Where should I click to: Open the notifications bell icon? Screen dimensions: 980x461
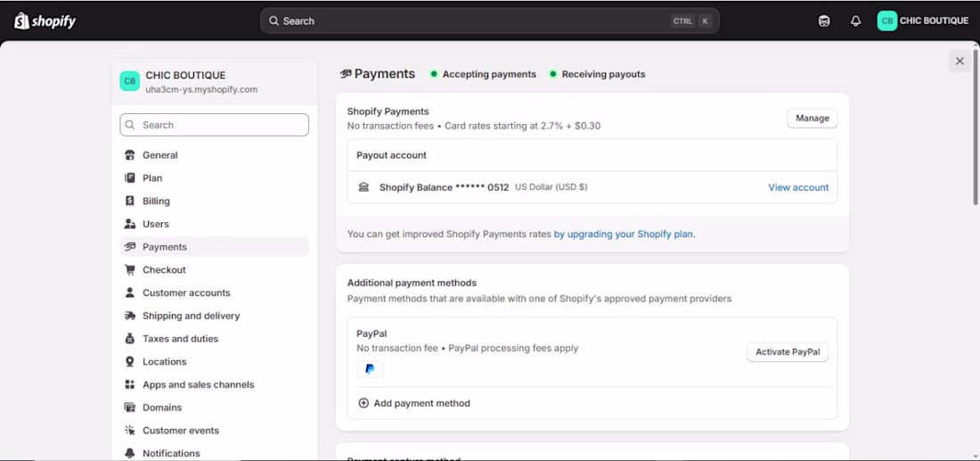pyautogui.click(x=855, y=21)
